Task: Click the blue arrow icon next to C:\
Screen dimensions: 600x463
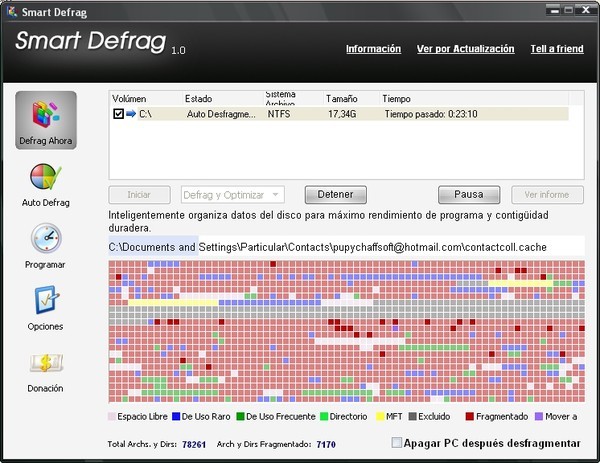Action: tap(131, 114)
